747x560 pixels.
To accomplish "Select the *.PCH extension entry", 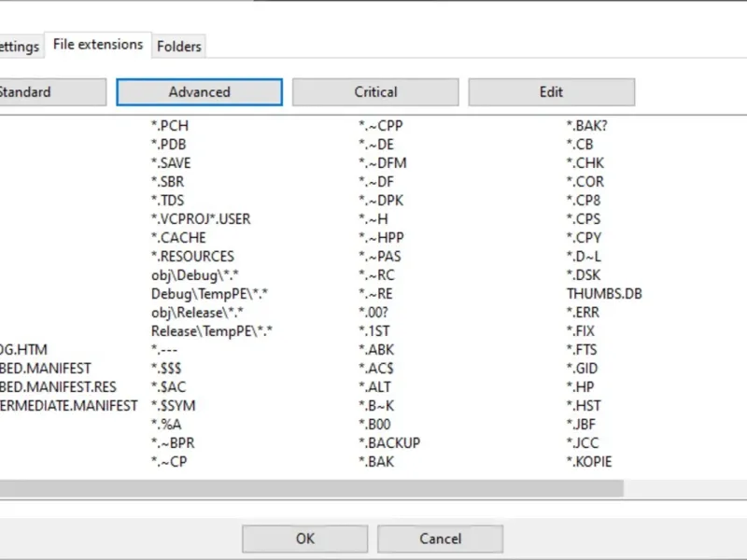I will 176,125.
